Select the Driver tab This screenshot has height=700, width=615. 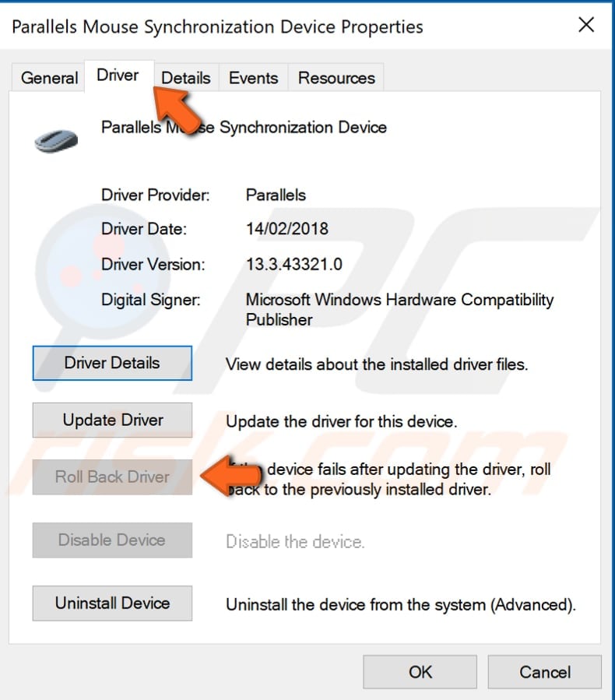coord(118,75)
